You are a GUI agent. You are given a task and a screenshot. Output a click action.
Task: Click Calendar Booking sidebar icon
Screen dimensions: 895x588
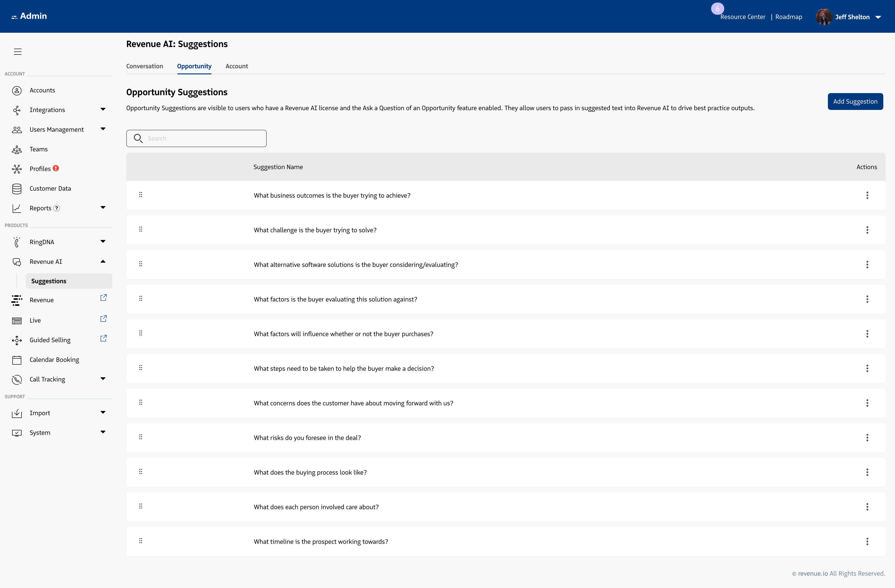coord(17,360)
